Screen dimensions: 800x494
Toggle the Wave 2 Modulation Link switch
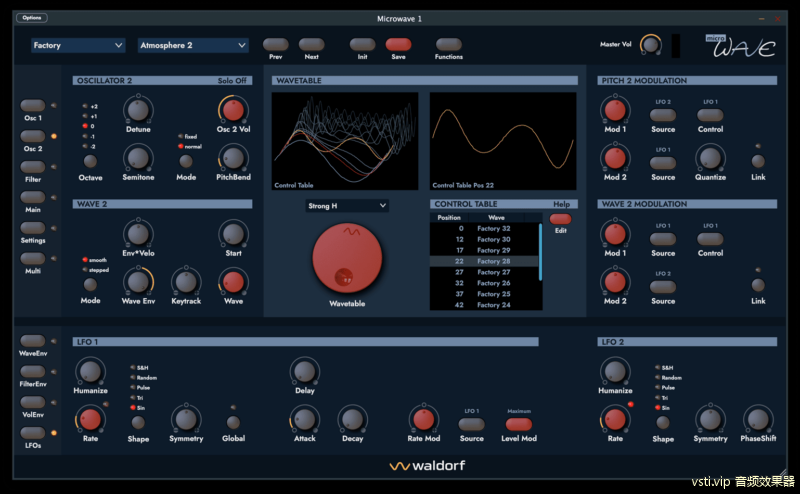758,285
